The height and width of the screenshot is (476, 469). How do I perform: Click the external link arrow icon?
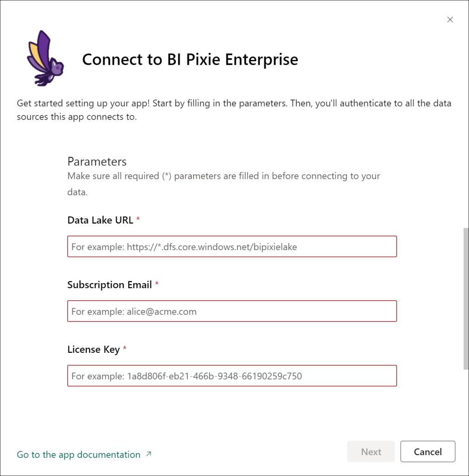149,454
